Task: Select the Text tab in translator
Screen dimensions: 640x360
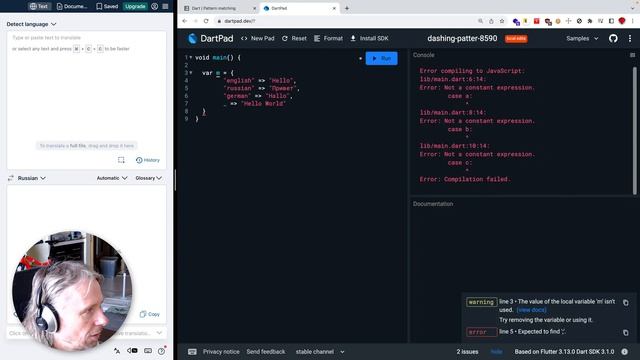Action: (39, 6)
